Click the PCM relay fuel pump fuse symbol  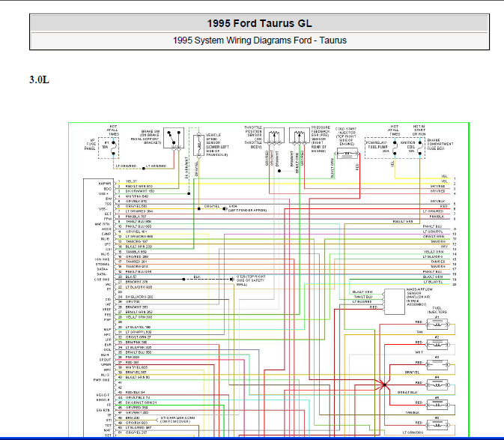tap(395, 148)
